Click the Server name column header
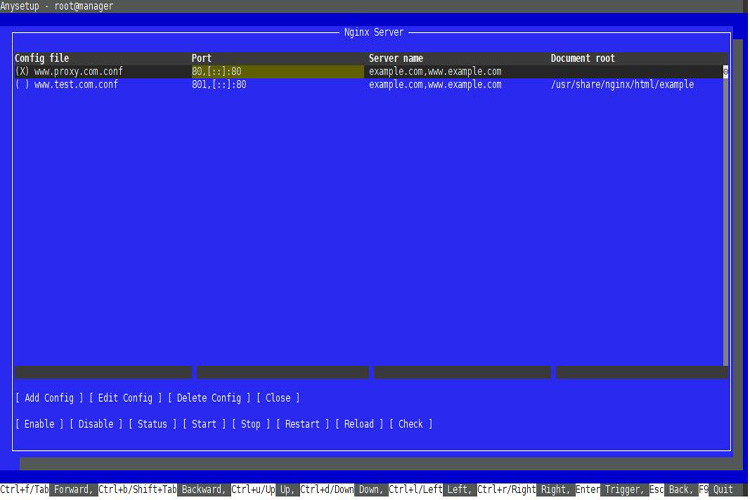This screenshot has width=750, height=500. pyautogui.click(x=396, y=58)
